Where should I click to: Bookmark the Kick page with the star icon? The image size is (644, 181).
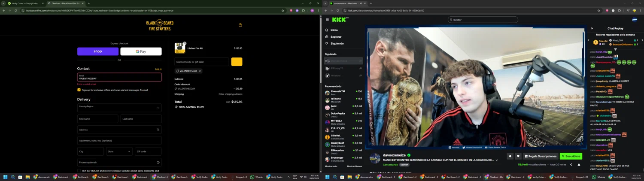598,11
